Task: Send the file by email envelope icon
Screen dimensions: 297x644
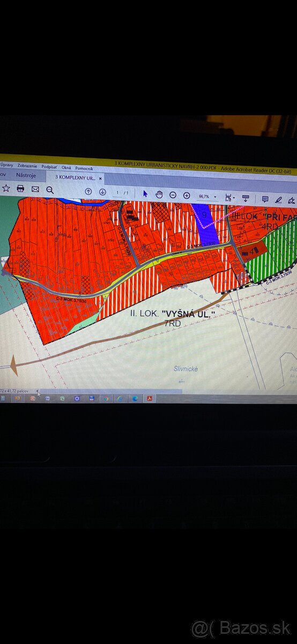Action: (x=35, y=189)
